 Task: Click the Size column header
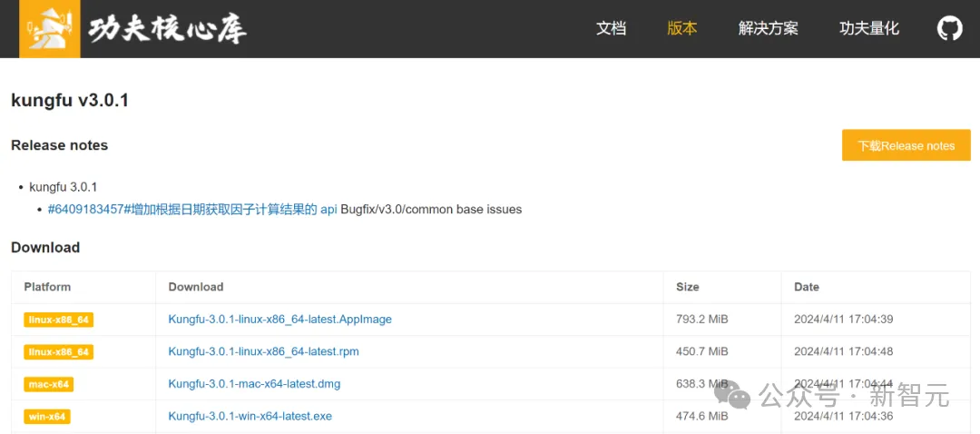coord(687,287)
